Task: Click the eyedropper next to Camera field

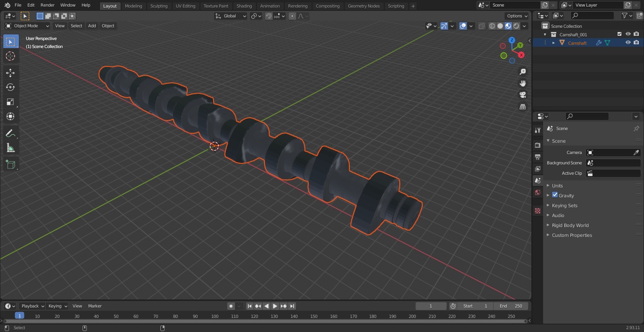Action: [x=636, y=153]
